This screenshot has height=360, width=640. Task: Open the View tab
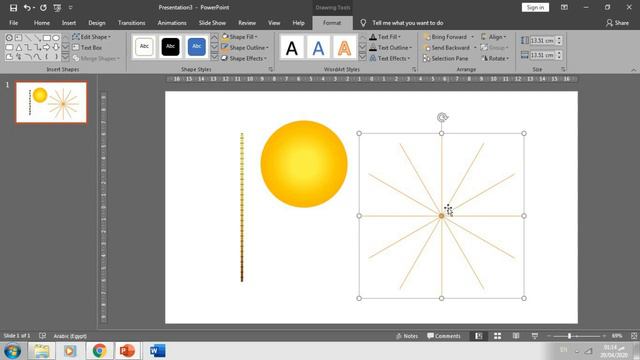point(274,23)
